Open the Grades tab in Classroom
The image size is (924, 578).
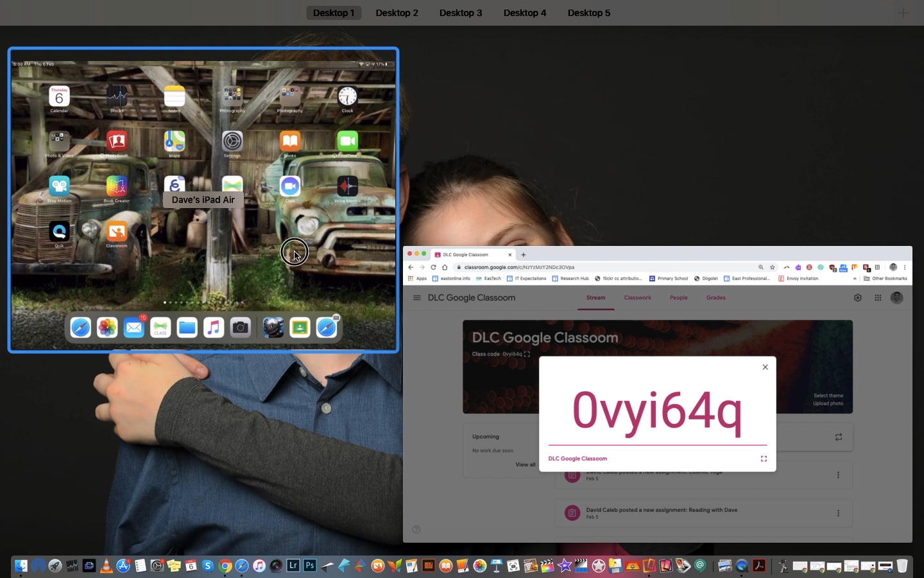[x=716, y=297]
